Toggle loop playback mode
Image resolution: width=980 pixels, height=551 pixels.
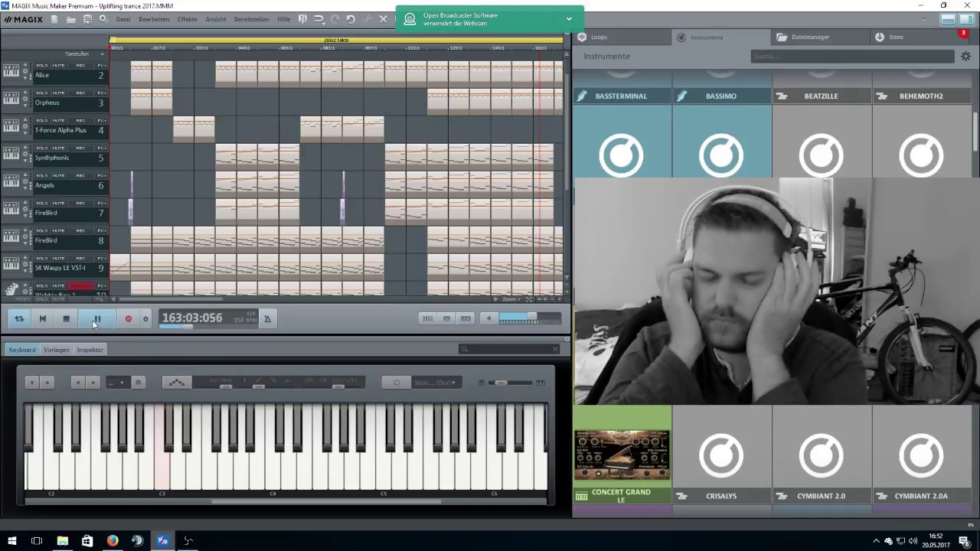[19, 319]
